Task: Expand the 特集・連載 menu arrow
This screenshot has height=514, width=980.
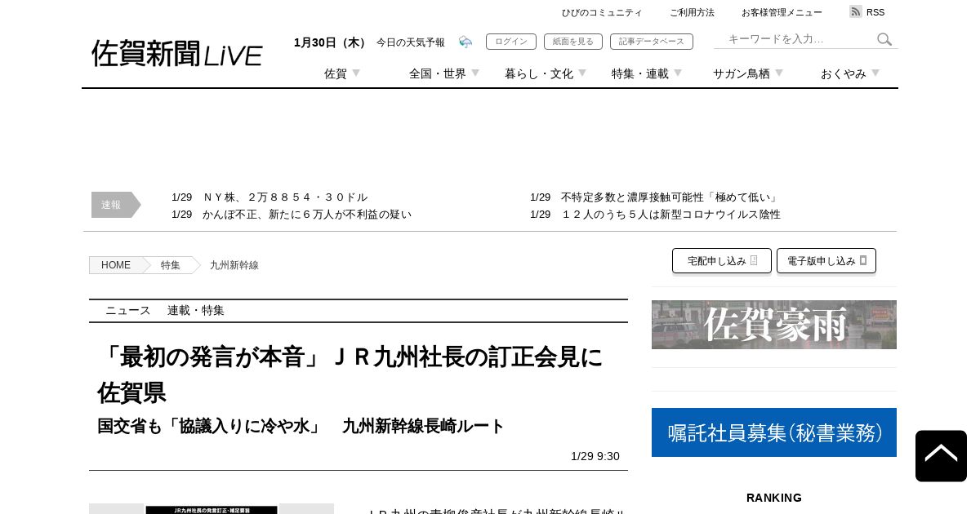Action: pos(678,73)
